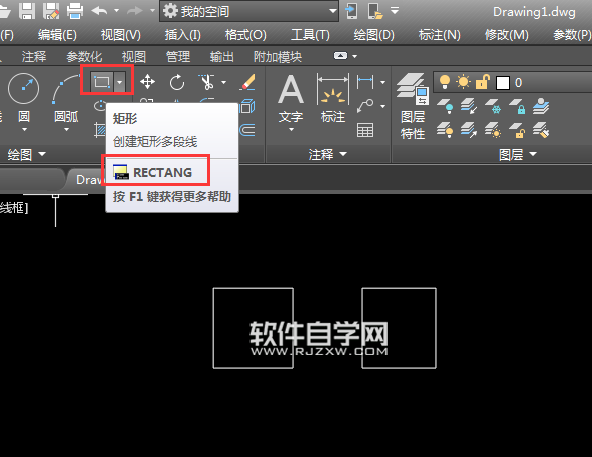Select the Move tool icon

coord(147,82)
